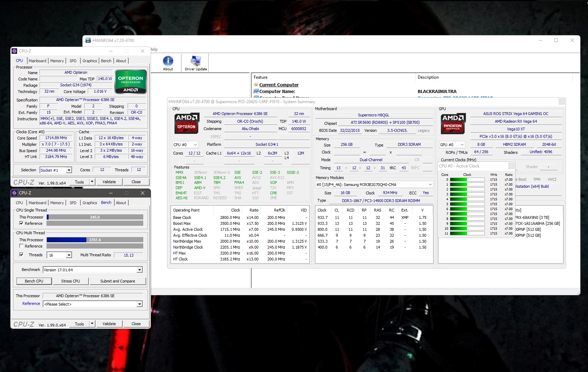
Task: Click the Current Computer tree icon
Action: [x=256, y=85]
